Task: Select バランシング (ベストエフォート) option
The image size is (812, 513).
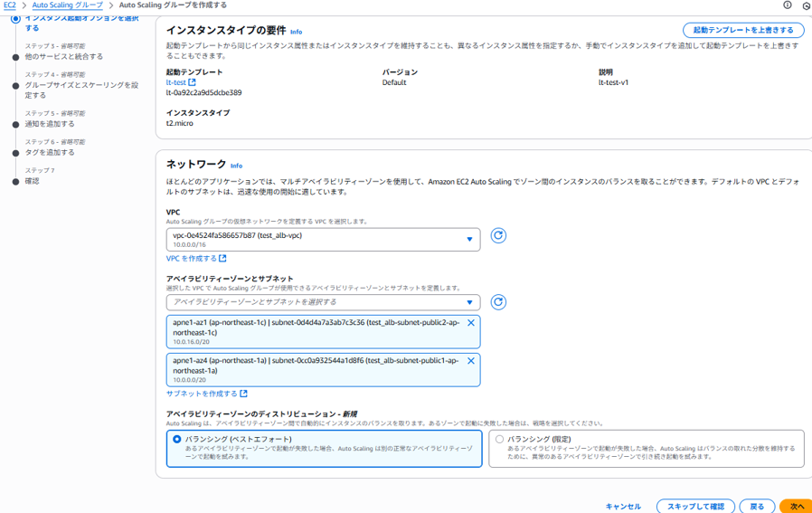Action: (325, 448)
